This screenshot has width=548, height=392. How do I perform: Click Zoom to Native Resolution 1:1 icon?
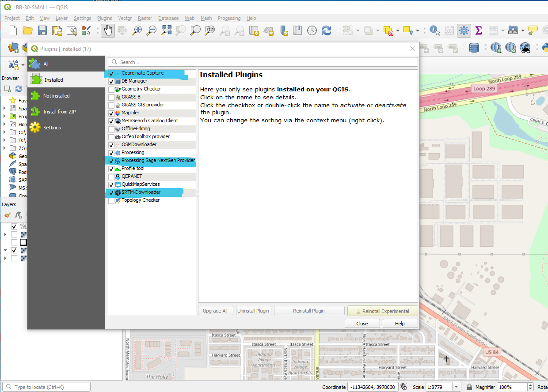pos(210,30)
